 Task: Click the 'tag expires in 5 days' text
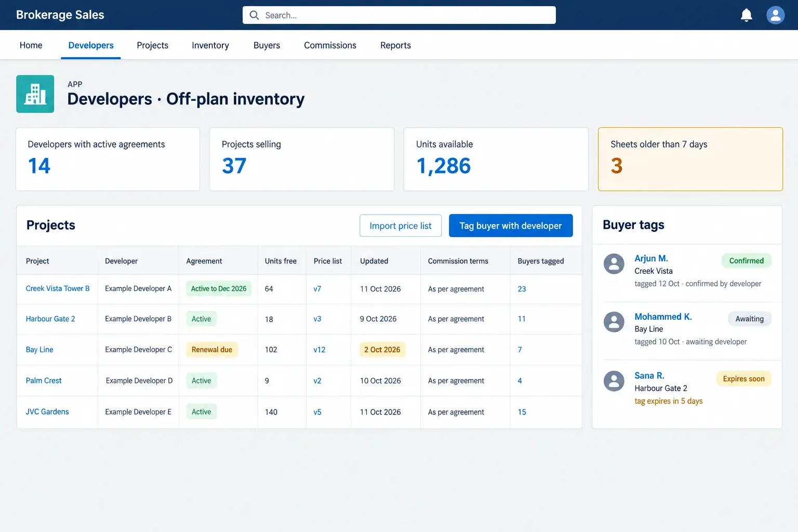(669, 401)
